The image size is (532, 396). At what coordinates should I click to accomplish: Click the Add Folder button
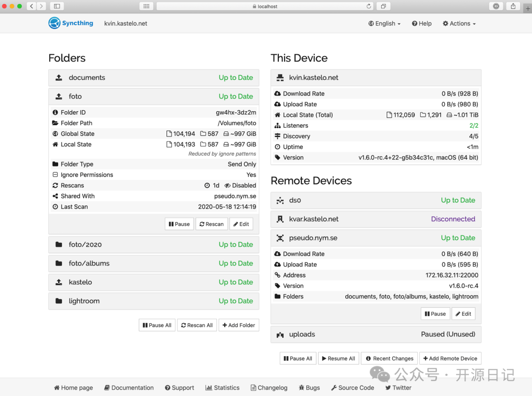[238, 325]
